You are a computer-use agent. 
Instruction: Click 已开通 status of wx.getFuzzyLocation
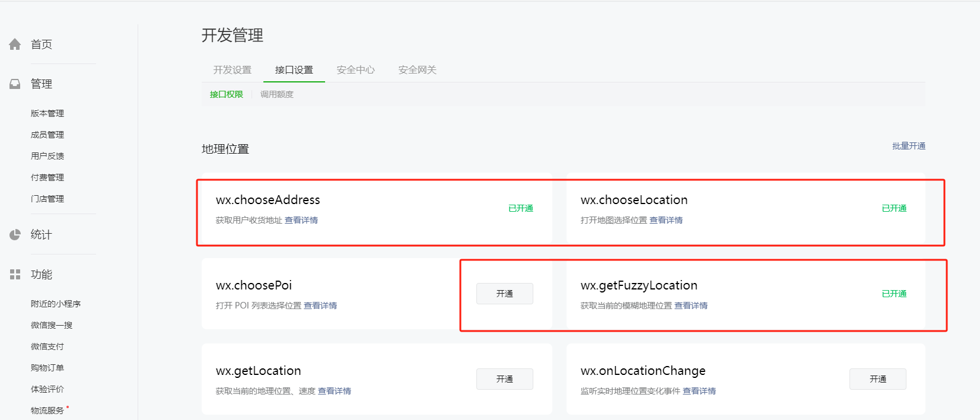894,294
